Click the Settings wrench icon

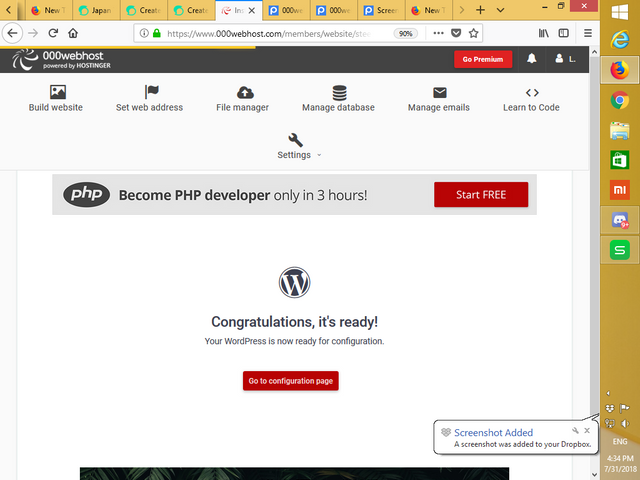(296, 140)
